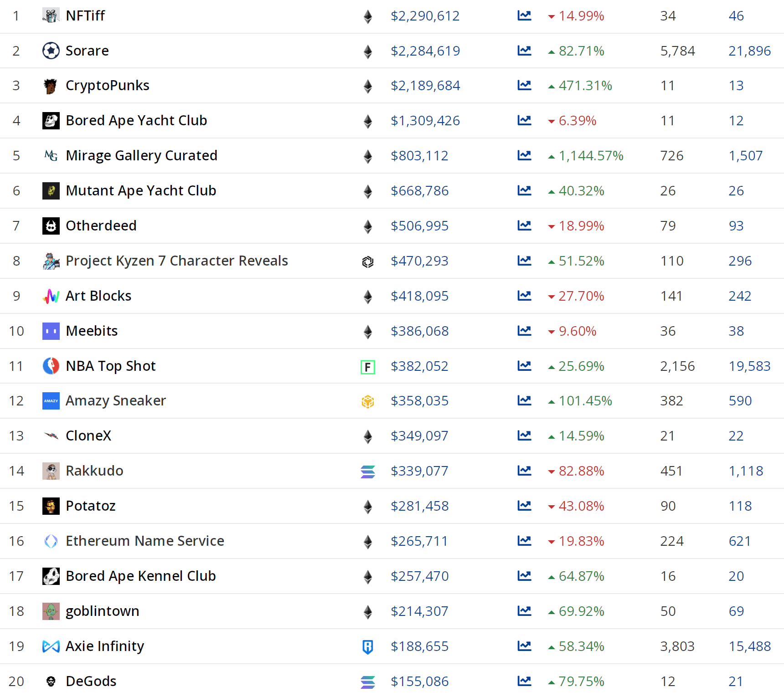Screen dimensions: 784x697
Task: Click NBA Top Shot transactions count 19,583
Action: (750, 366)
